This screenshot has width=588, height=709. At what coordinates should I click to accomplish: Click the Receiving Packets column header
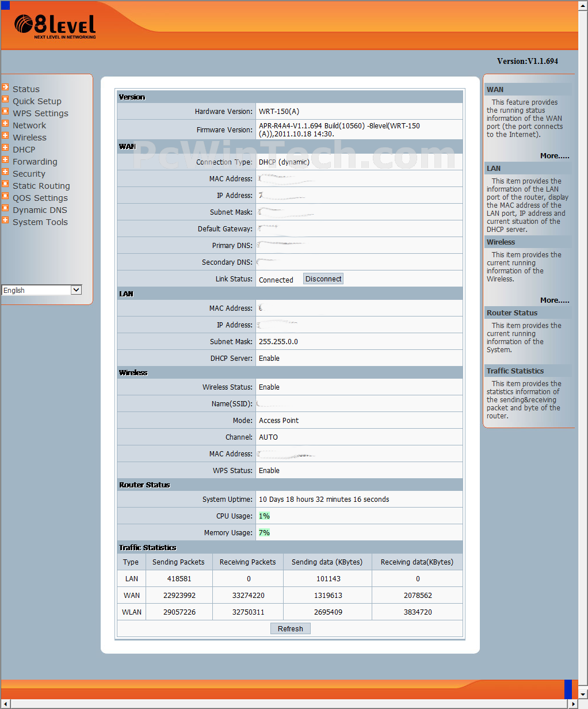point(248,562)
